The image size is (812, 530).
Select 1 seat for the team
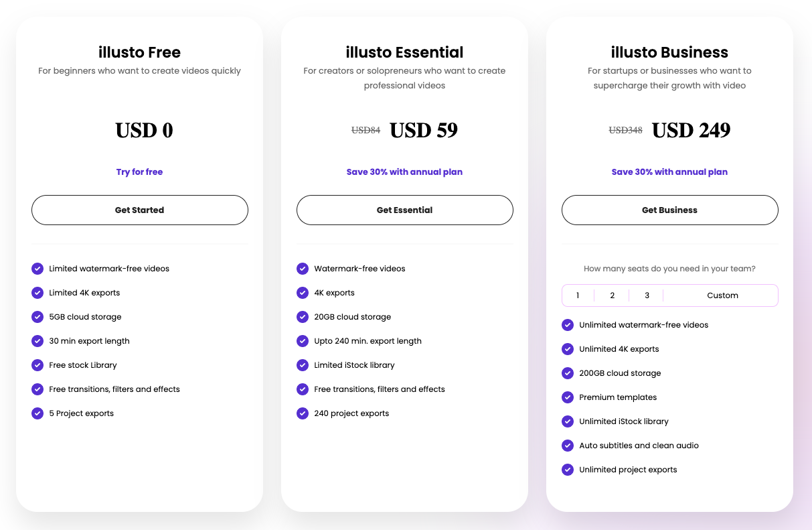tap(578, 295)
